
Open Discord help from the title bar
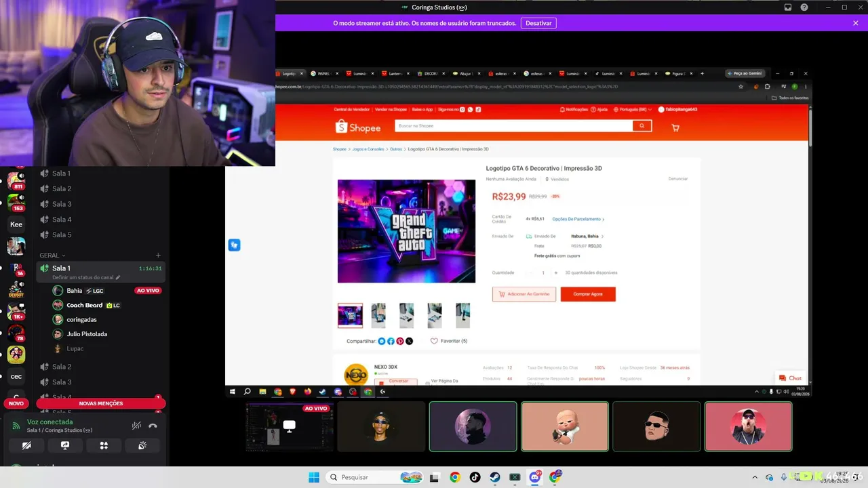[804, 7]
